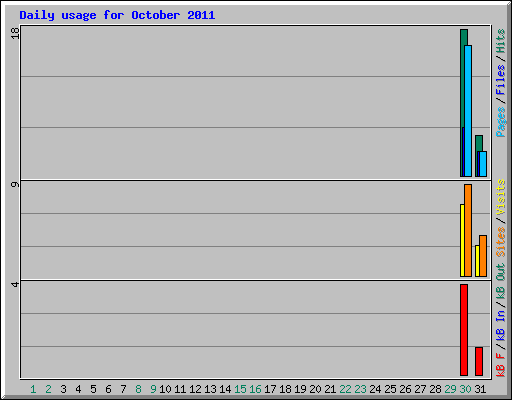The image size is (512, 400).
Task: Click day 21 on the x-axis
Action: [330, 389]
